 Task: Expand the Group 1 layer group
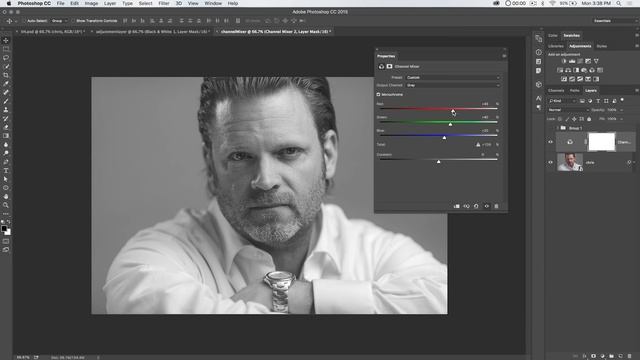pos(558,128)
